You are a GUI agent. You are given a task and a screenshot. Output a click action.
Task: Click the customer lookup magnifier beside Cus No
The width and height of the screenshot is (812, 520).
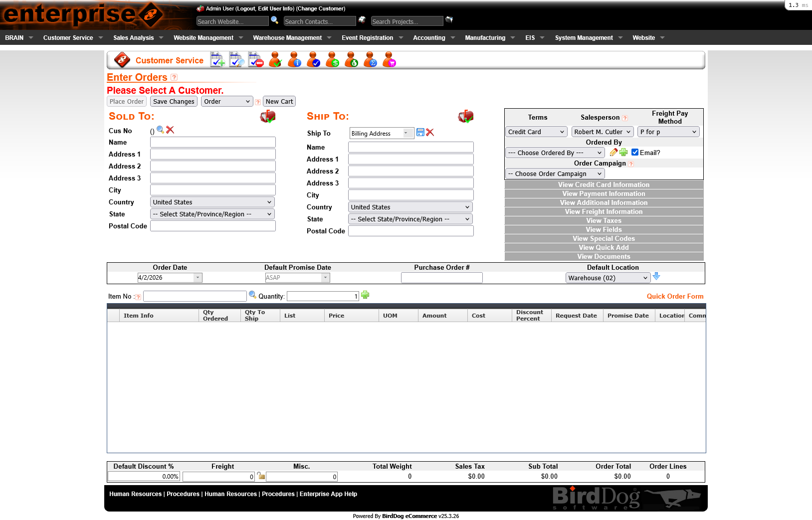(160, 130)
